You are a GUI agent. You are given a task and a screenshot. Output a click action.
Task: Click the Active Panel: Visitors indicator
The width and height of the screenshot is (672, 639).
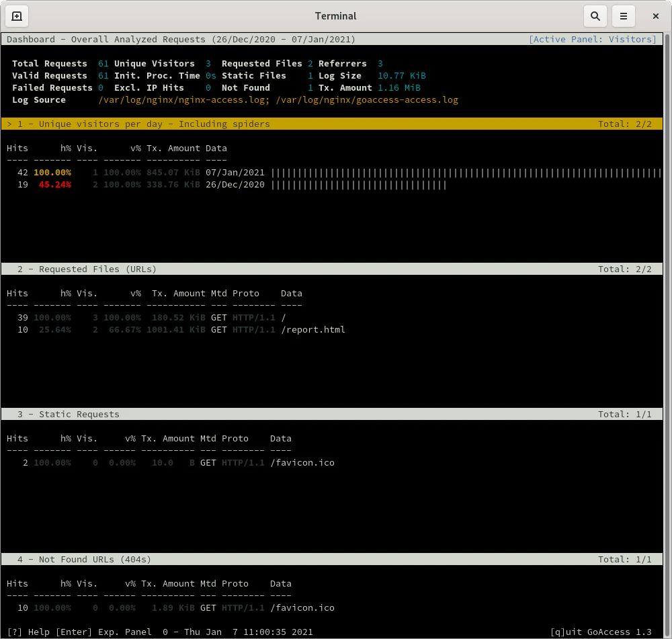click(x=593, y=40)
